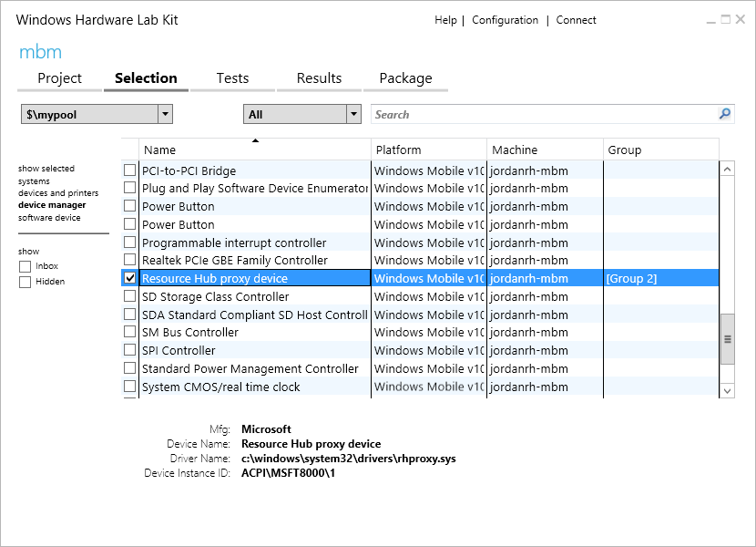
Task: Tick the SPI Controller checkbox
Action: tap(129, 350)
